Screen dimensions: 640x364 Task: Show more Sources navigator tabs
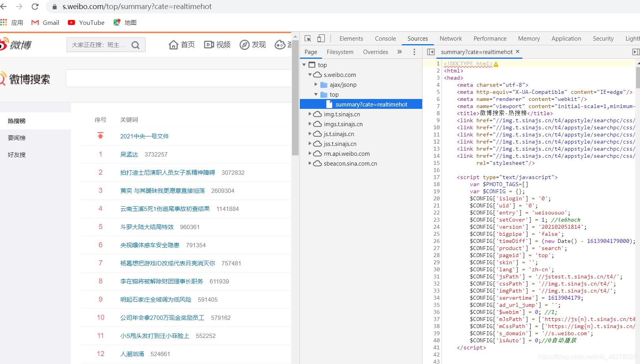click(399, 52)
